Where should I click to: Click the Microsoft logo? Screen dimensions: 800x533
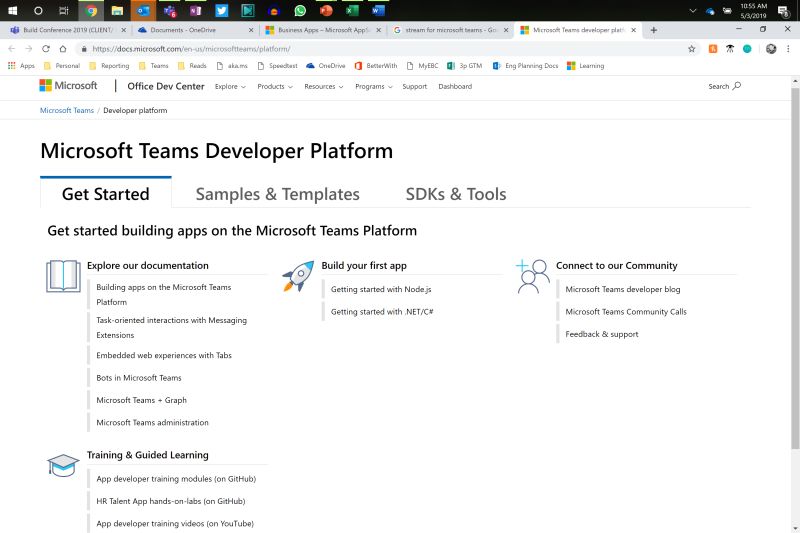click(x=68, y=86)
